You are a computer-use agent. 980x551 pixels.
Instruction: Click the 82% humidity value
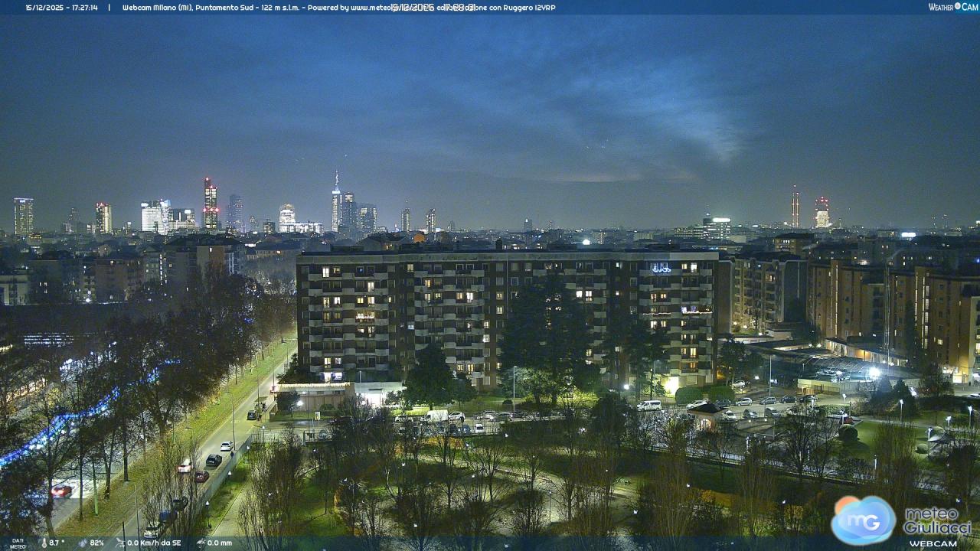tap(96, 543)
